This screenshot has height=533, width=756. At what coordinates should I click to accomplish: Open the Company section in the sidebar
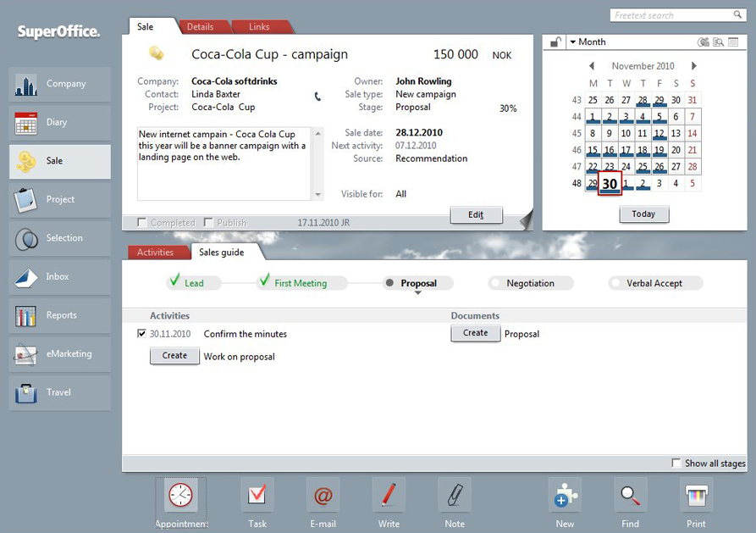click(x=60, y=84)
